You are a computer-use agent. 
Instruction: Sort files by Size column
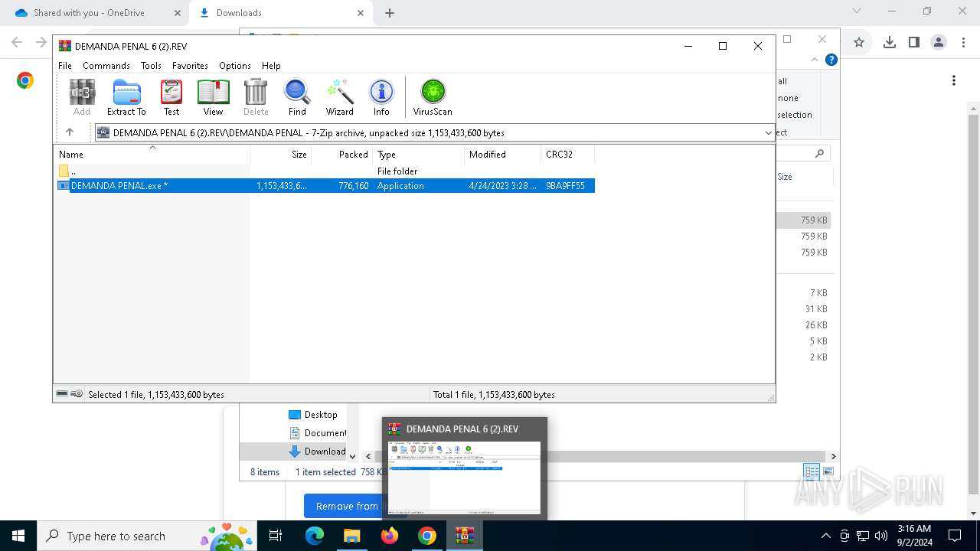pos(281,155)
